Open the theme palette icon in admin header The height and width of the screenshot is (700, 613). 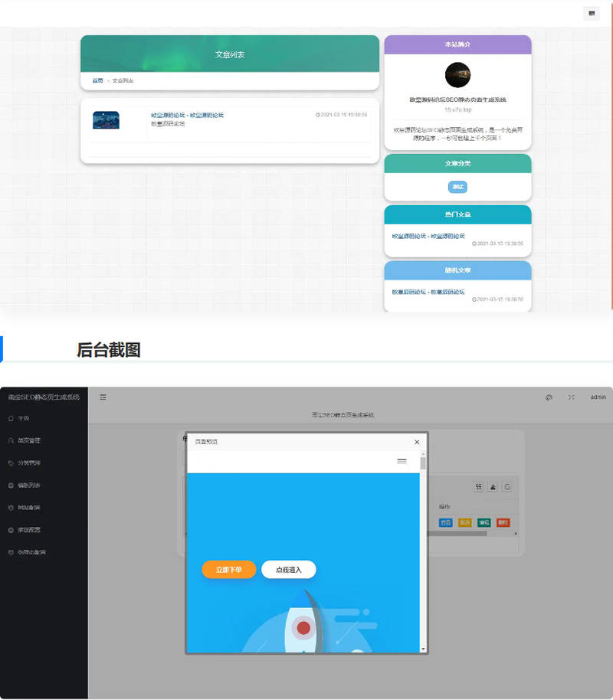549,397
